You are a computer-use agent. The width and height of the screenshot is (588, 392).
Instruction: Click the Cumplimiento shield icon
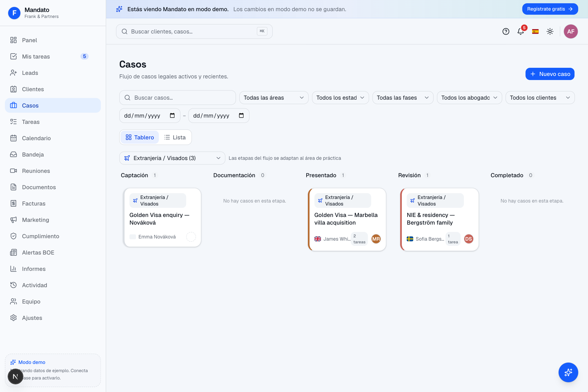13,236
